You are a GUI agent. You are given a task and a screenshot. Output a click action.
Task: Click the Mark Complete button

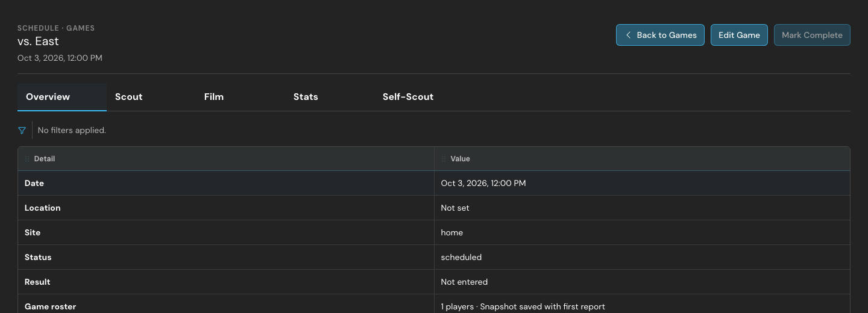pos(812,35)
